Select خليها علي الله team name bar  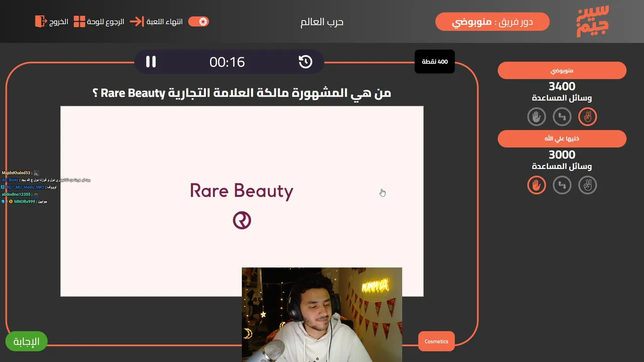[x=562, y=139]
